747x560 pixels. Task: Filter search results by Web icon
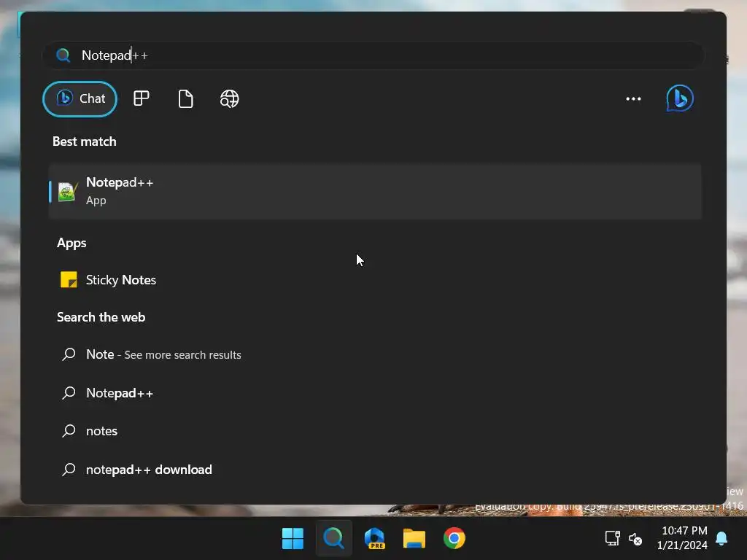tap(229, 99)
